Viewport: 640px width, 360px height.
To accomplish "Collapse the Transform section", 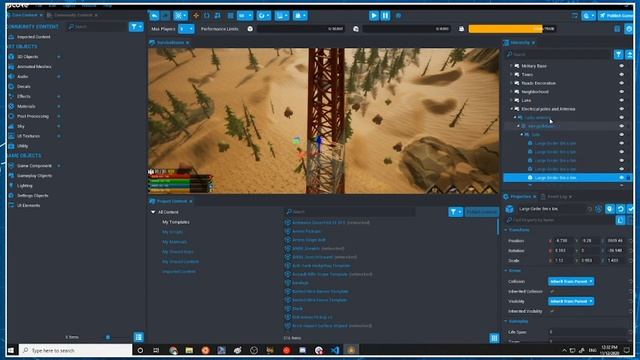I will tap(506, 230).
